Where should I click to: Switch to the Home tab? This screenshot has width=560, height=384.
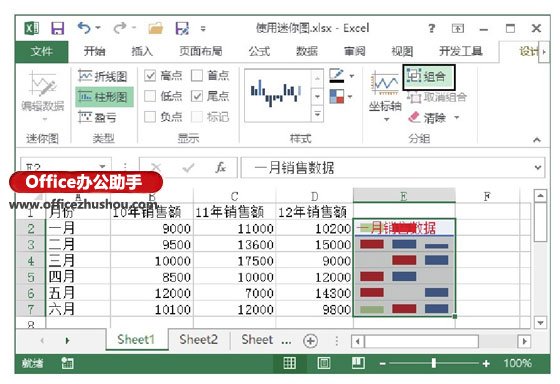click(x=94, y=51)
